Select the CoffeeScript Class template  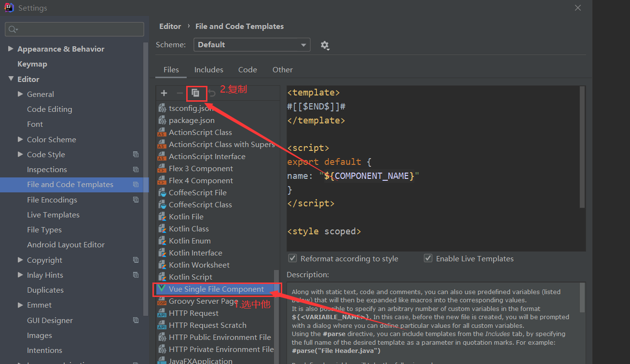(200, 205)
